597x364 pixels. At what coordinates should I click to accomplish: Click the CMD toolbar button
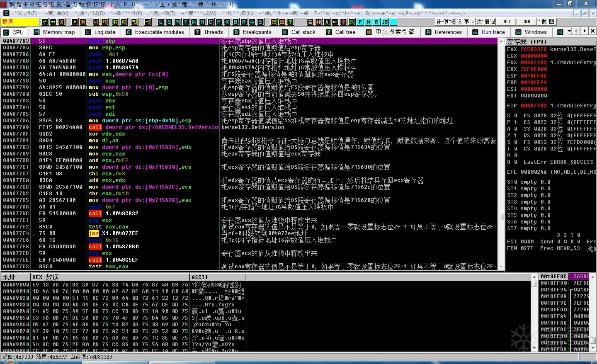526,22
